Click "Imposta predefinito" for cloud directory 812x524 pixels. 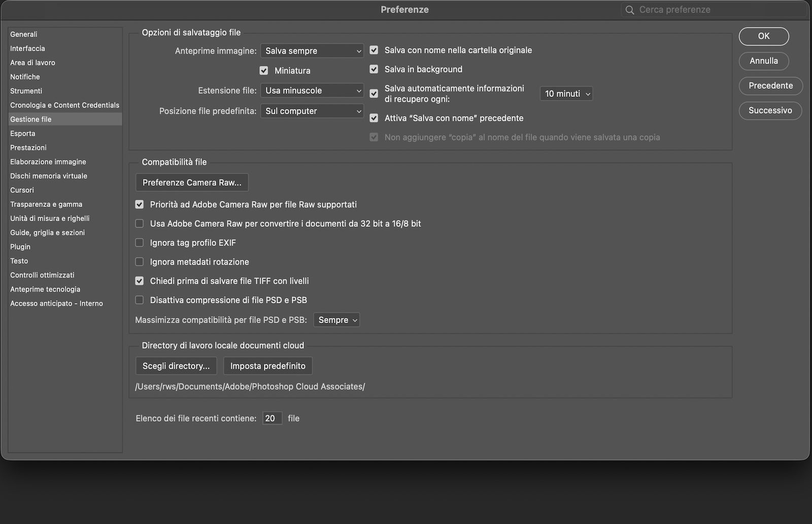267,365
